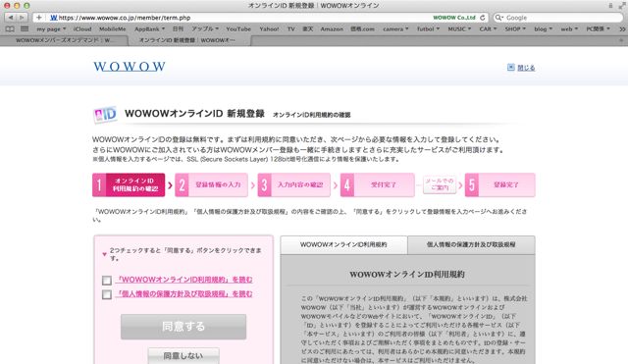Viewport: 628px width, 364px height.
Task: Open the iCloud bookmark
Action: coord(82,28)
